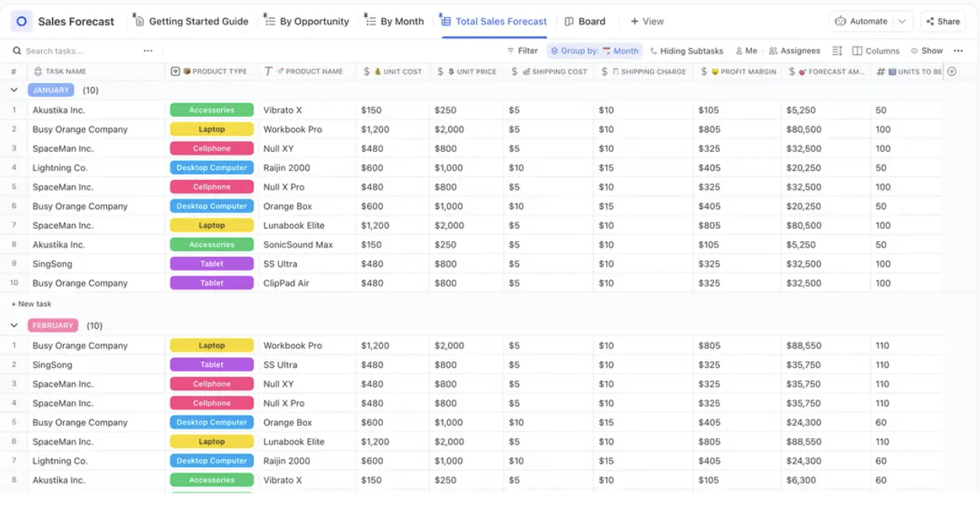Click $5,250 forecast for SonicSound Max
The width and height of the screenshot is (980, 512).
pyautogui.click(x=802, y=244)
